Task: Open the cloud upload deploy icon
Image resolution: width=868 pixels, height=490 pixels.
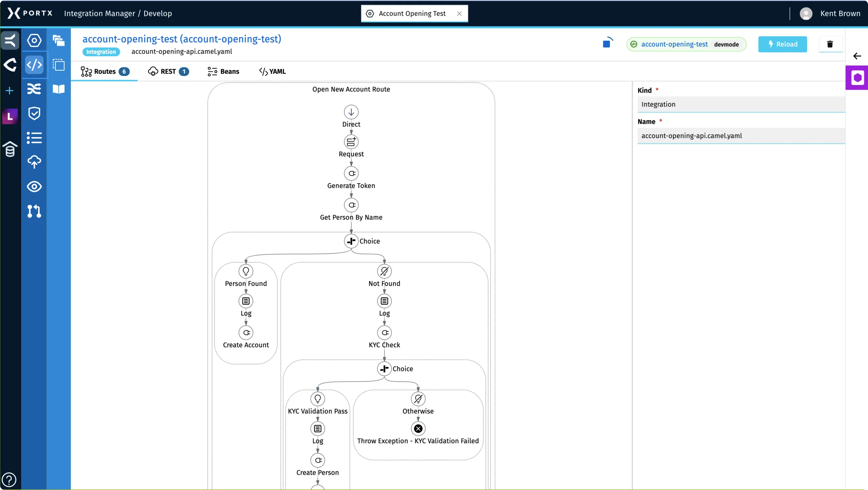Action: tap(34, 162)
